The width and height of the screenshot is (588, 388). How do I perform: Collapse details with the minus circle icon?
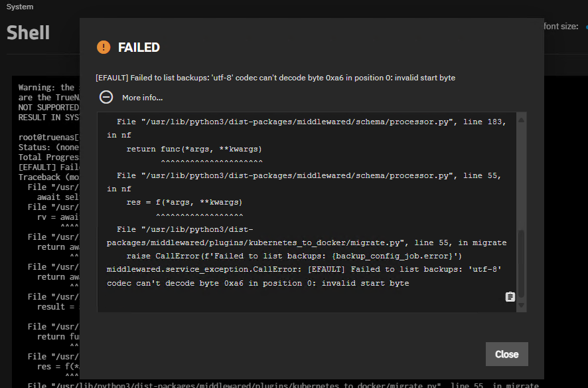(x=106, y=97)
